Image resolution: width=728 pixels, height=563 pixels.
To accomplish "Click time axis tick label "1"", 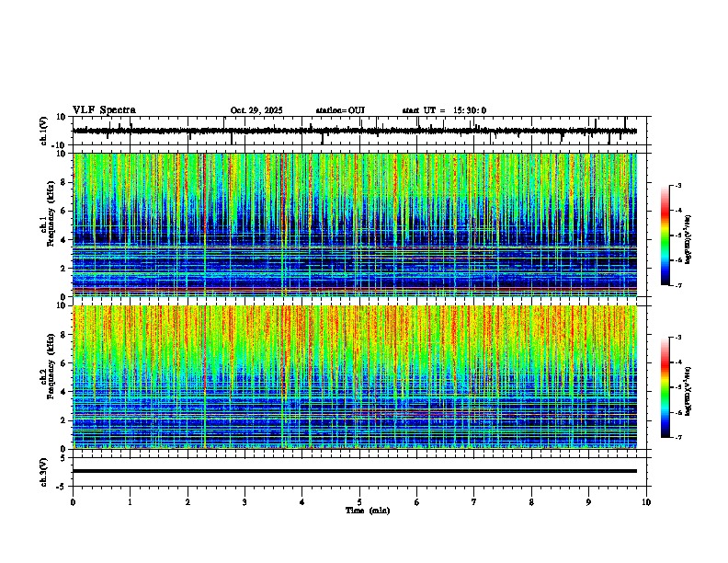I will click(x=131, y=502).
